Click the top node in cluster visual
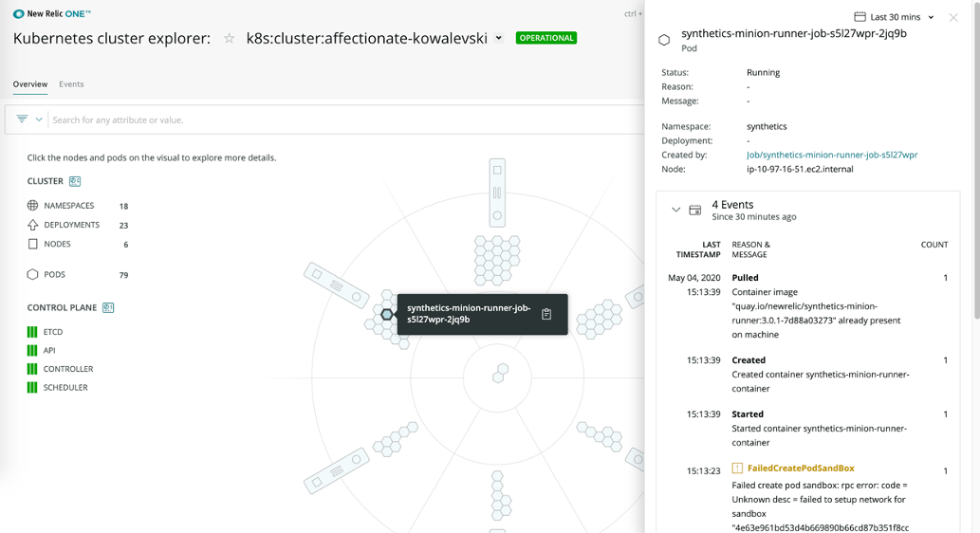This screenshot has height=533, width=980. (497, 193)
